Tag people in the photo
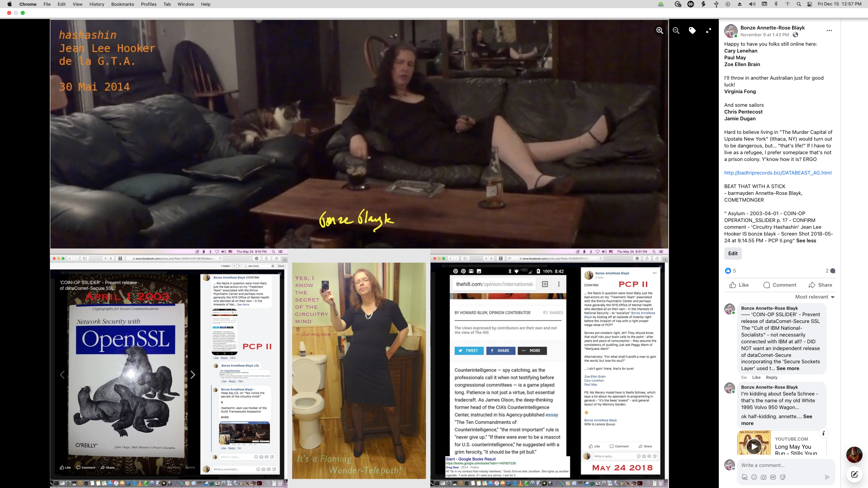Viewport: 868px width, 488px height. point(692,30)
